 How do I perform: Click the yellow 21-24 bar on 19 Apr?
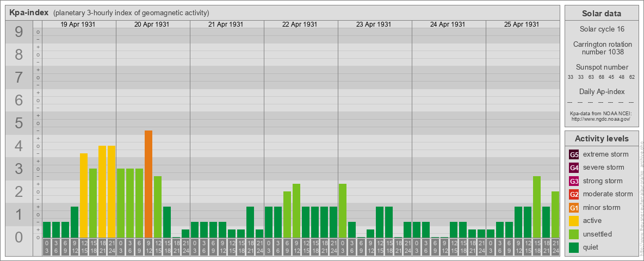click(112, 192)
